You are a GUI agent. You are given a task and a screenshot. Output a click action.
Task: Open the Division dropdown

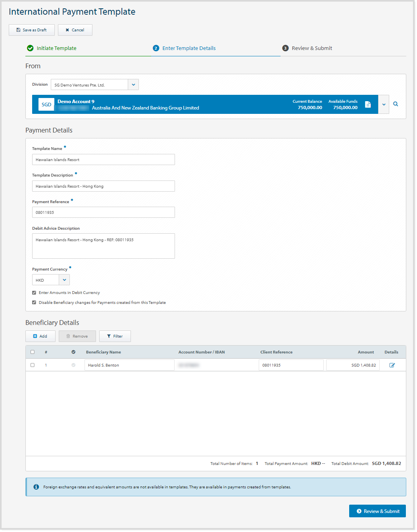133,85
